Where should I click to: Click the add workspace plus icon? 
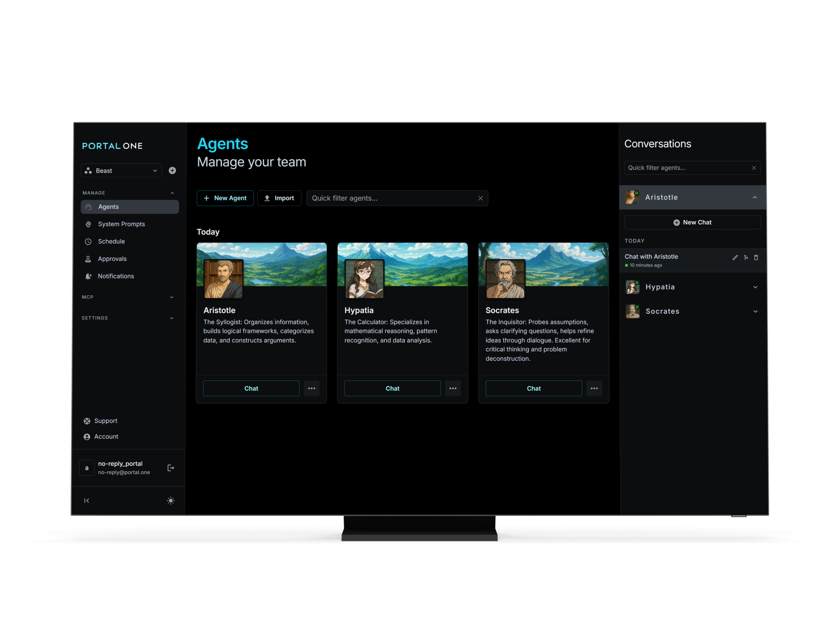tap(172, 171)
